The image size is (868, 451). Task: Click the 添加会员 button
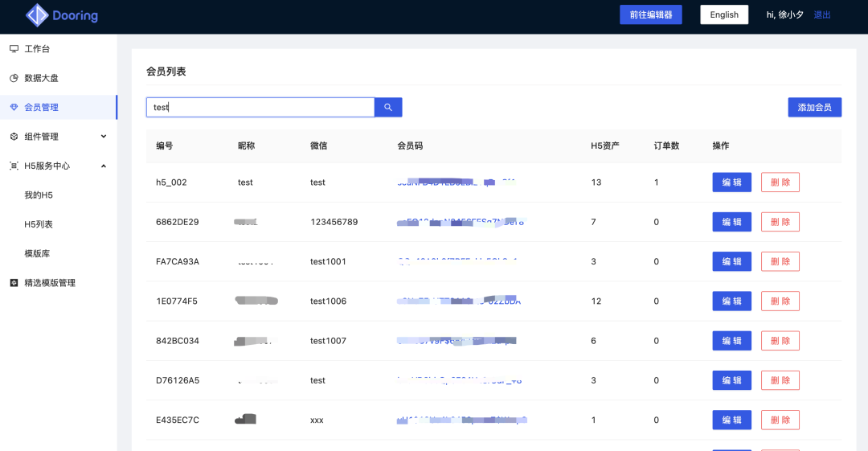(814, 107)
